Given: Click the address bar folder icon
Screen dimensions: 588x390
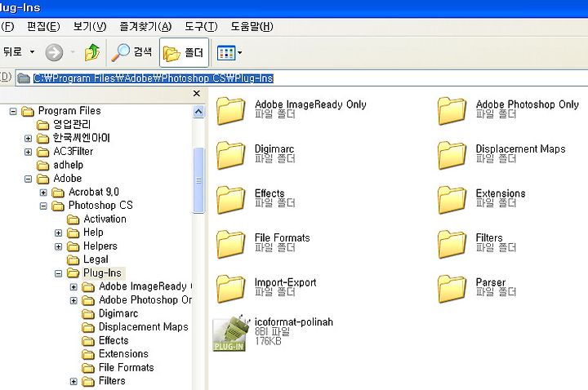Looking at the screenshot, I should [x=24, y=78].
